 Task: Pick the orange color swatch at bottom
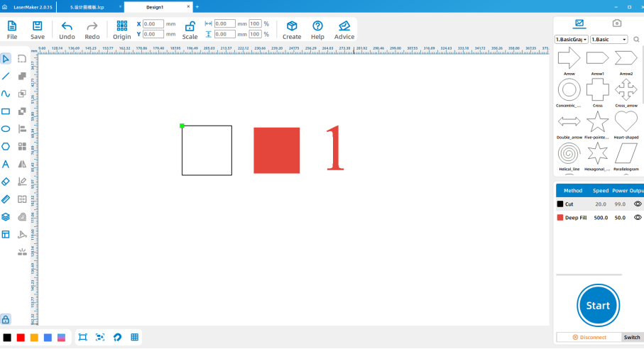(x=34, y=338)
